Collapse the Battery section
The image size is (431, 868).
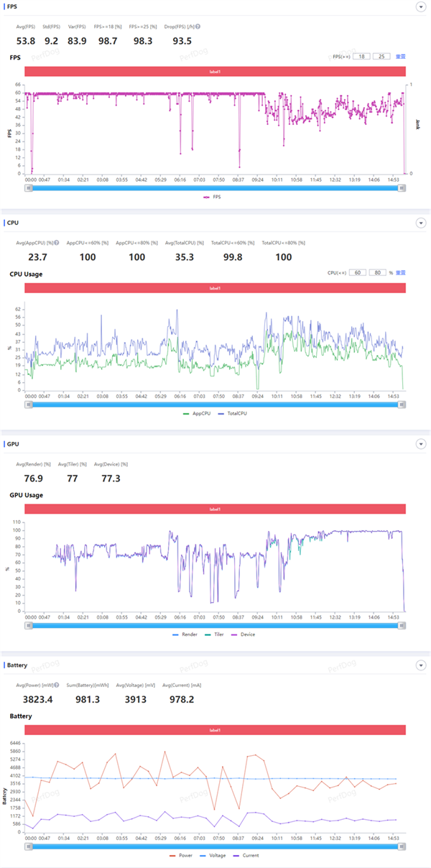pyautogui.click(x=420, y=665)
